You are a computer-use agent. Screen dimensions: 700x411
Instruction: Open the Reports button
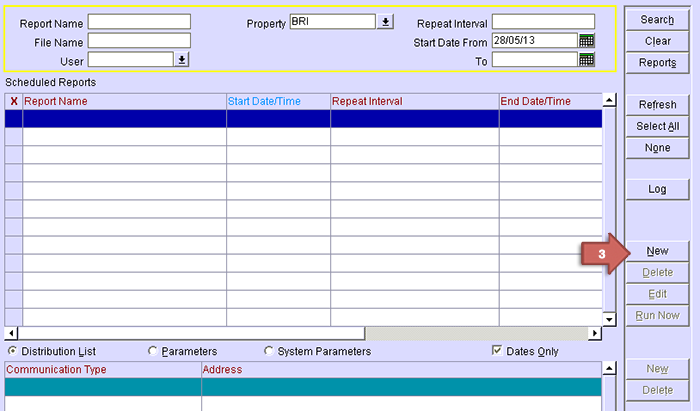point(657,62)
